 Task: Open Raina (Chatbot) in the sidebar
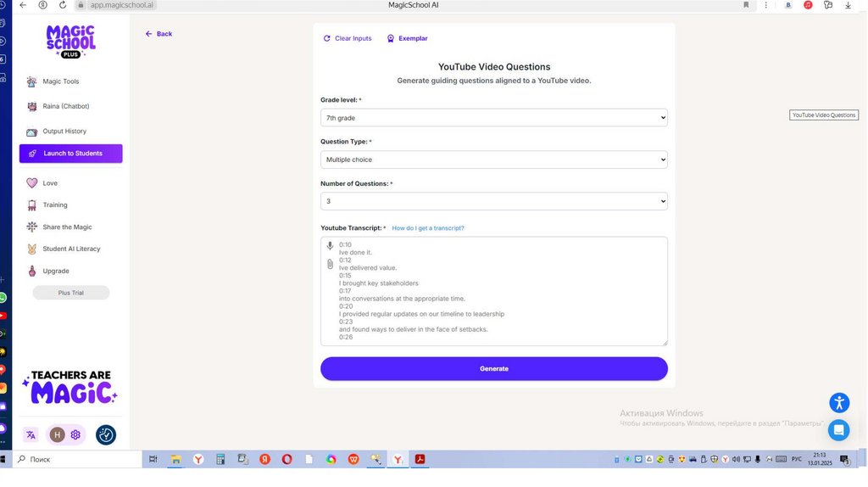point(65,106)
